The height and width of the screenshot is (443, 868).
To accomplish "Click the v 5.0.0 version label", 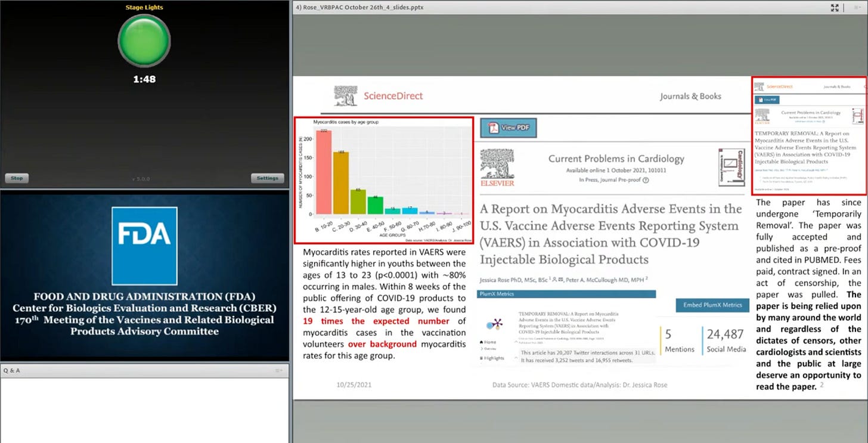I will (142, 179).
